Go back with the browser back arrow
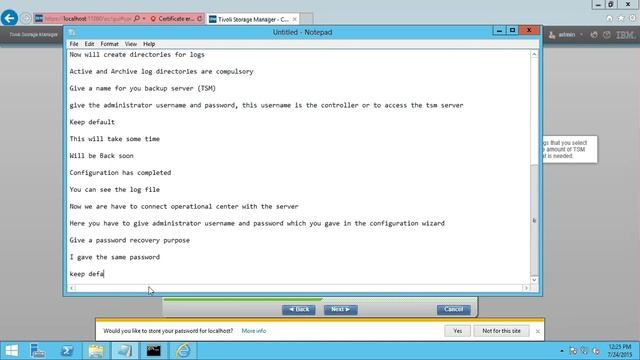 tap(9, 18)
